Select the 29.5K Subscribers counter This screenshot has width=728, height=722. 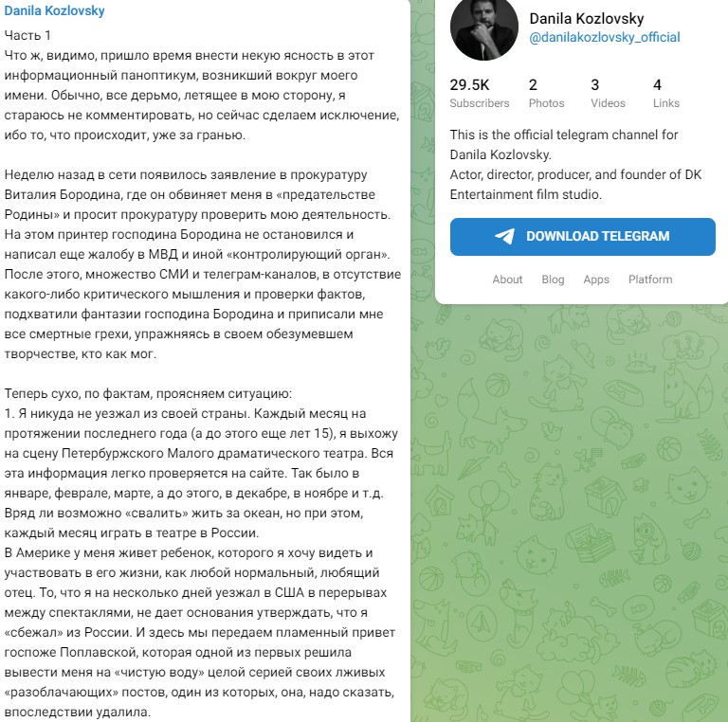coord(479,93)
